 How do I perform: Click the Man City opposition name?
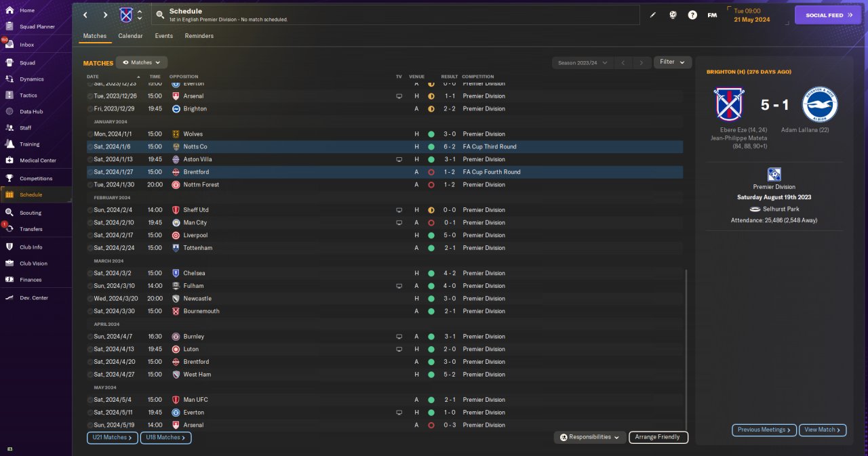coord(195,223)
